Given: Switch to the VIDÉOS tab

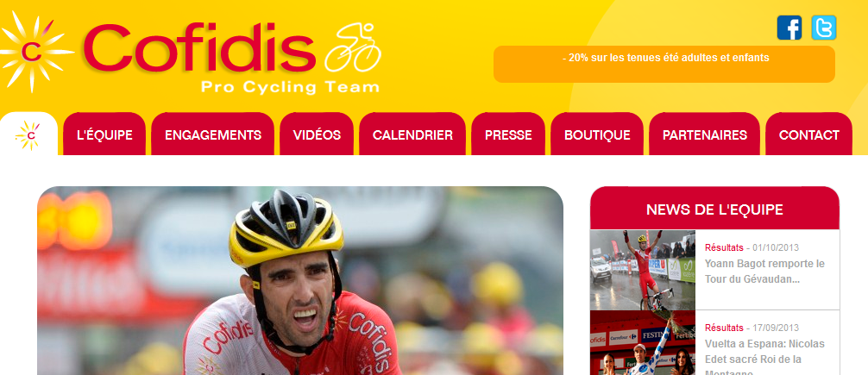Looking at the screenshot, I should click(317, 134).
